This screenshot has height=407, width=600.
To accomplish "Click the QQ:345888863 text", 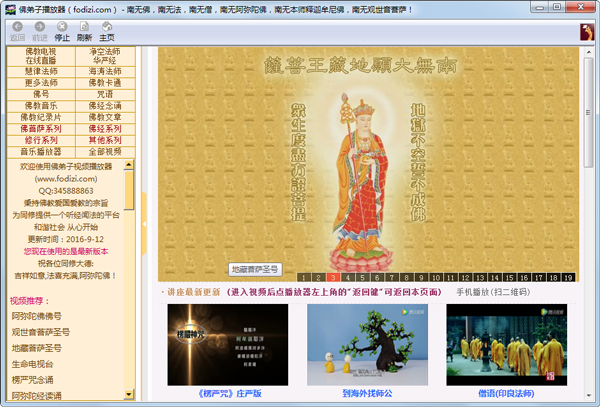I will click(x=66, y=191).
